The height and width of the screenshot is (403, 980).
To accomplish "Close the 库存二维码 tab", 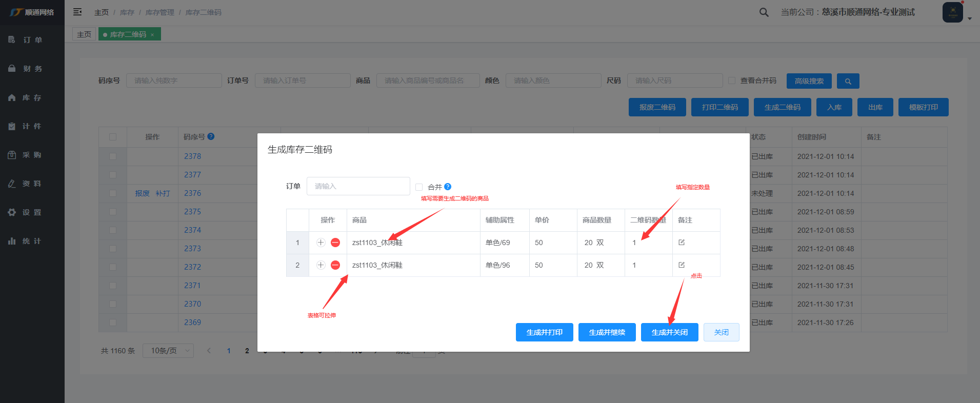I will click(x=152, y=35).
